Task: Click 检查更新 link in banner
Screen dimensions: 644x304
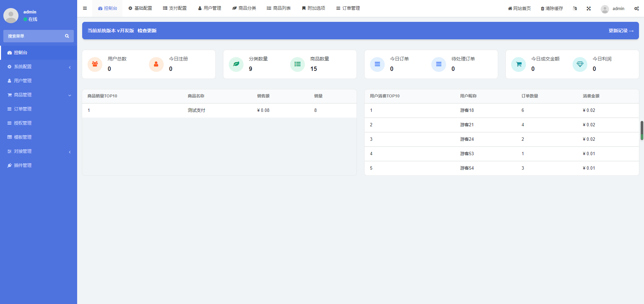Action: 147,31
